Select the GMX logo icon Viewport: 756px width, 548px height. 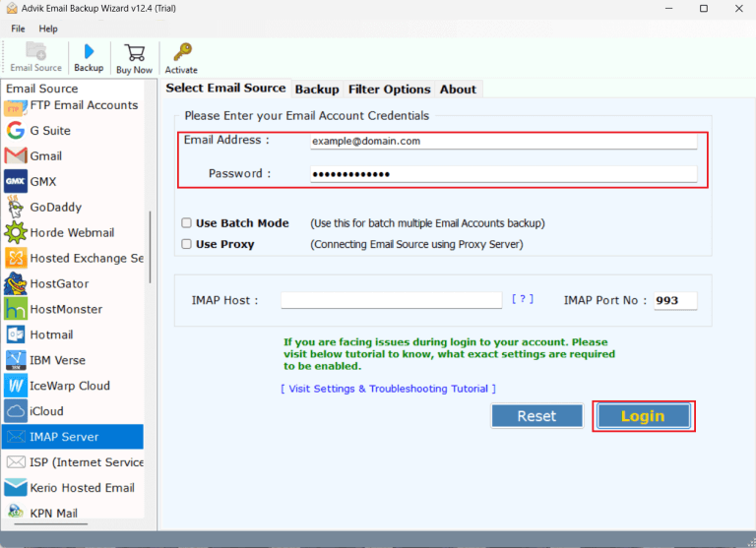pos(16,181)
